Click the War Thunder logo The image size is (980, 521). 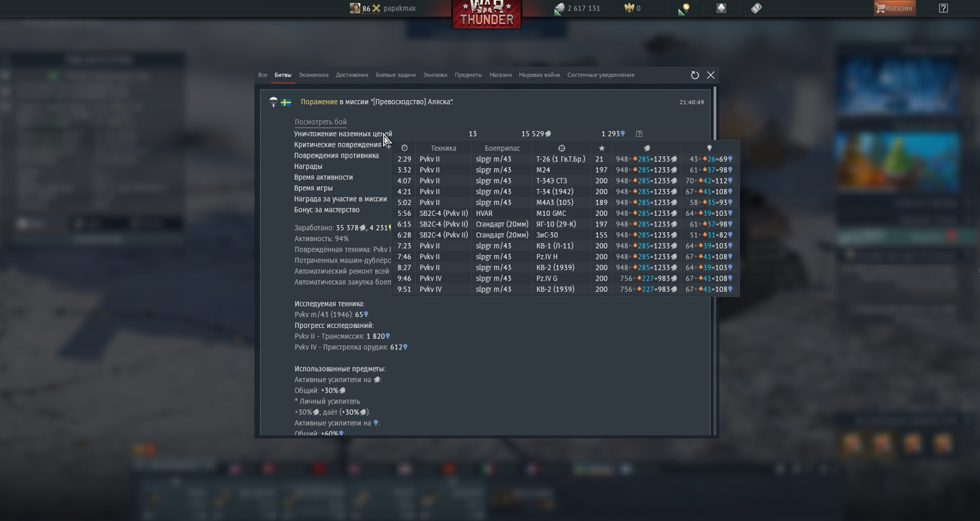[487, 14]
